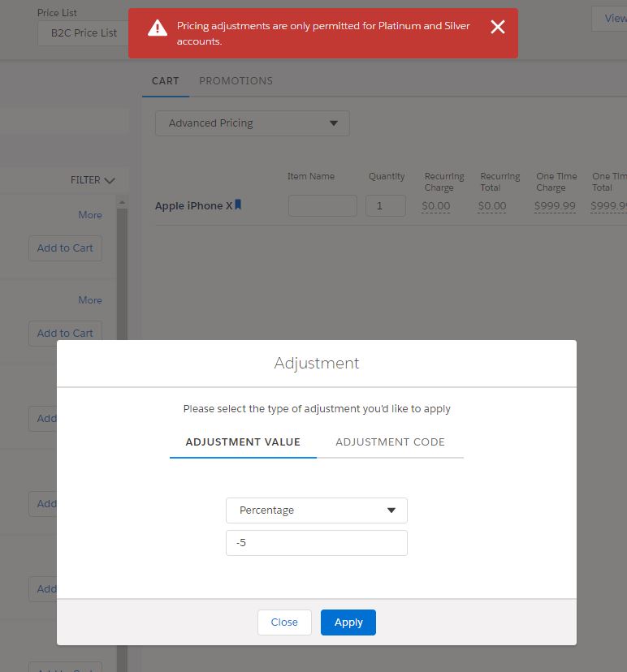Click the Apply button
Screen dimensions: 627x672
(348, 622)
